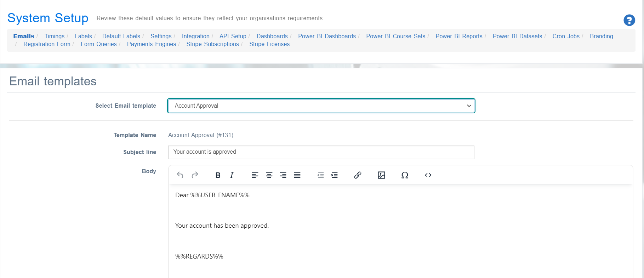
Task: Click the 'Account Approval (#131)' template name
Action: (201, 135)
